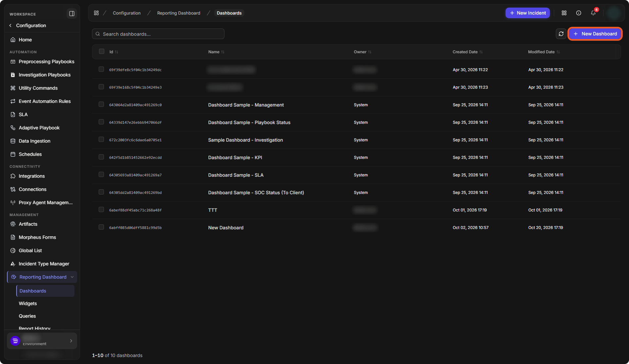This screenshot has height=364, width=629.
Task: Check the Dashboard Sample - Playbook Status row
Action: 101,122
